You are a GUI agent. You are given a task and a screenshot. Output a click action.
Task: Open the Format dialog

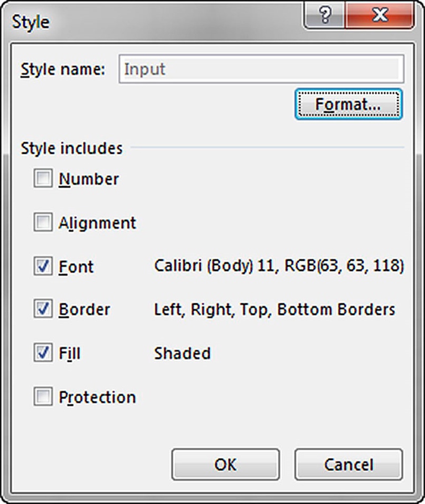(x=348, y=103)
